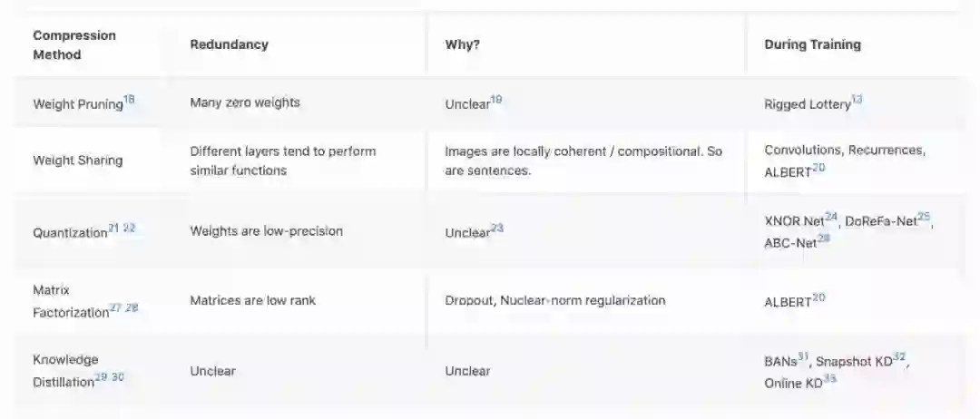Open footnote 30 by Knowledge Distillation

pos(117,376)
